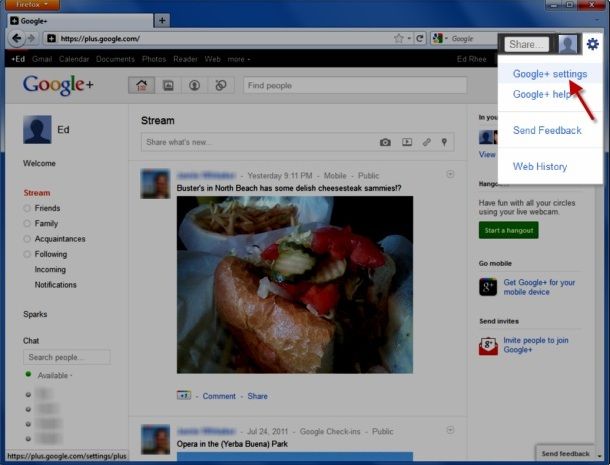Choose Google+ settings from the menu

pyautogui.click(x=550, y=74)
